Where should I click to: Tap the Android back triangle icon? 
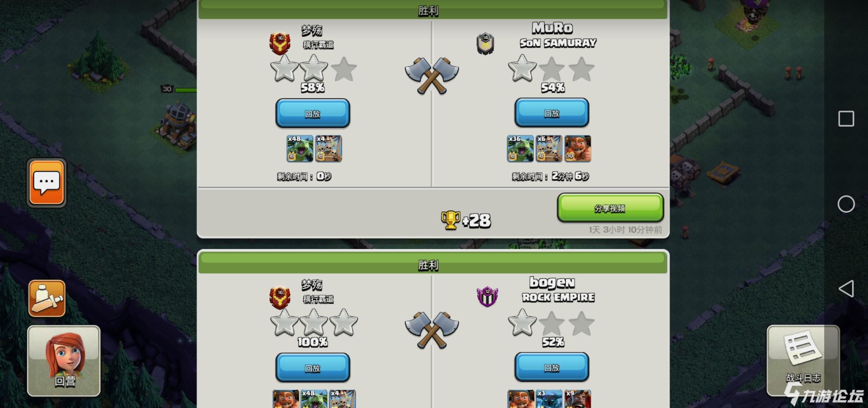(846, 289)
